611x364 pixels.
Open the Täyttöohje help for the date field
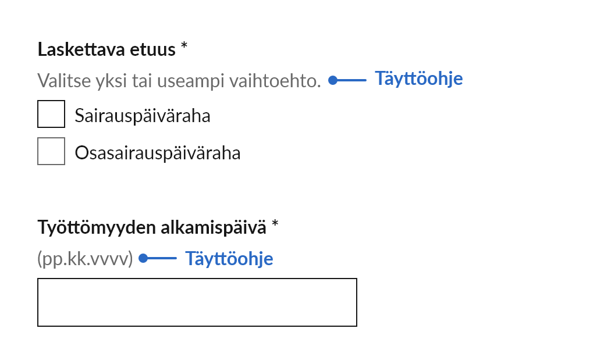click(x=229, y=258)
